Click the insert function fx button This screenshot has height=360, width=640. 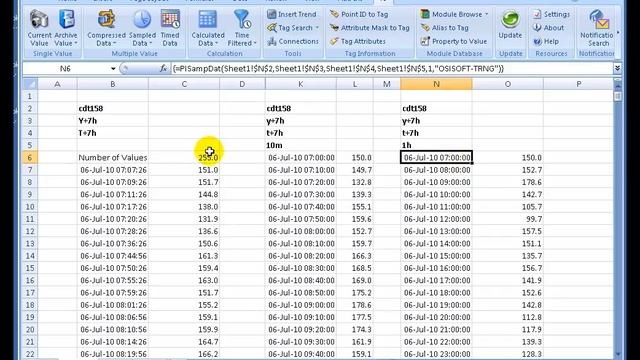pyautogui.click(x=163, y=69)
